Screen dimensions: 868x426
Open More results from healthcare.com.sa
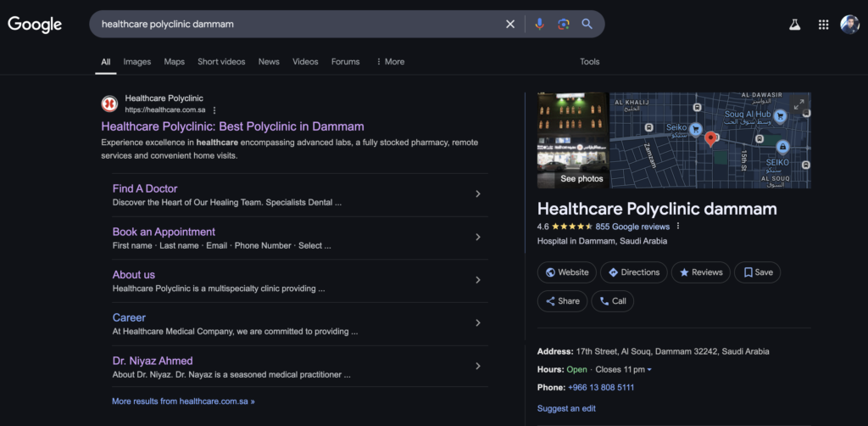(x=183, y=401)
